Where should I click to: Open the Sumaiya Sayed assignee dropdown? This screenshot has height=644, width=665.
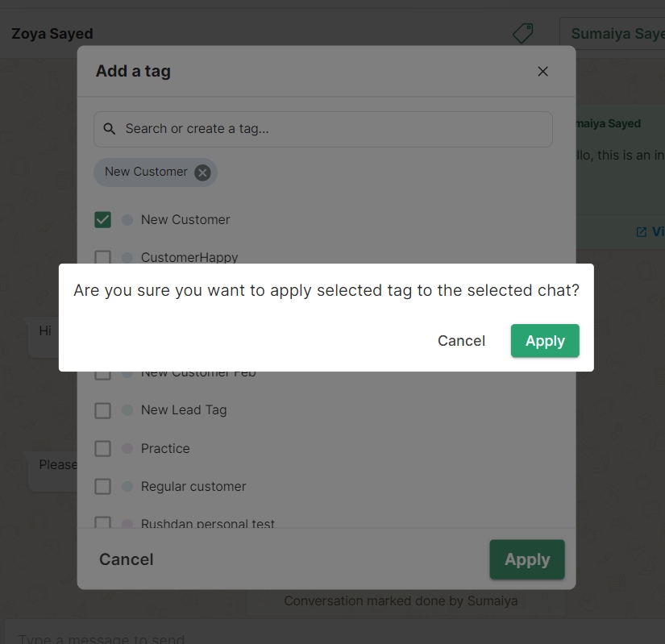coord(613,34)
